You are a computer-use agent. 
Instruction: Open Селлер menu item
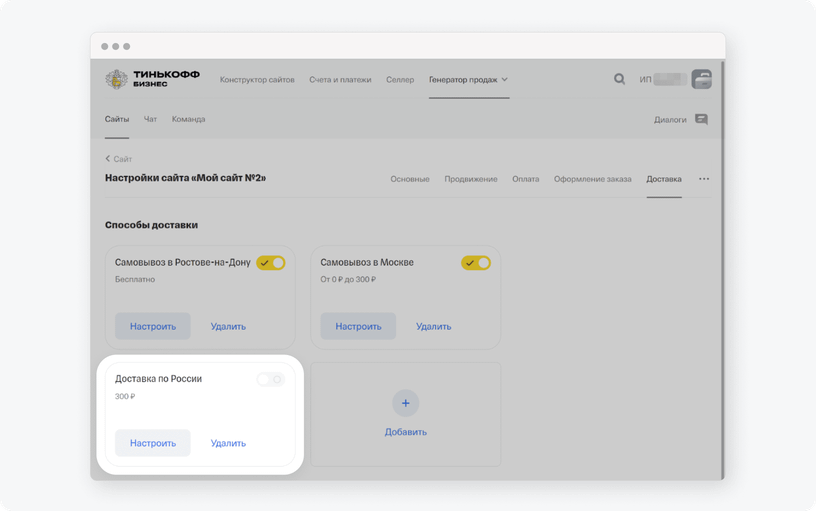(x=400, y=80)
